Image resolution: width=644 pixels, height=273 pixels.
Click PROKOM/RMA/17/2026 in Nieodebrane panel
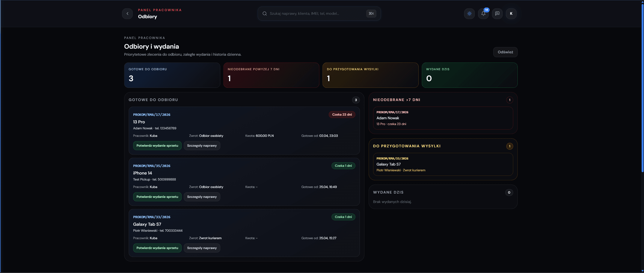(x=392, y=112)
